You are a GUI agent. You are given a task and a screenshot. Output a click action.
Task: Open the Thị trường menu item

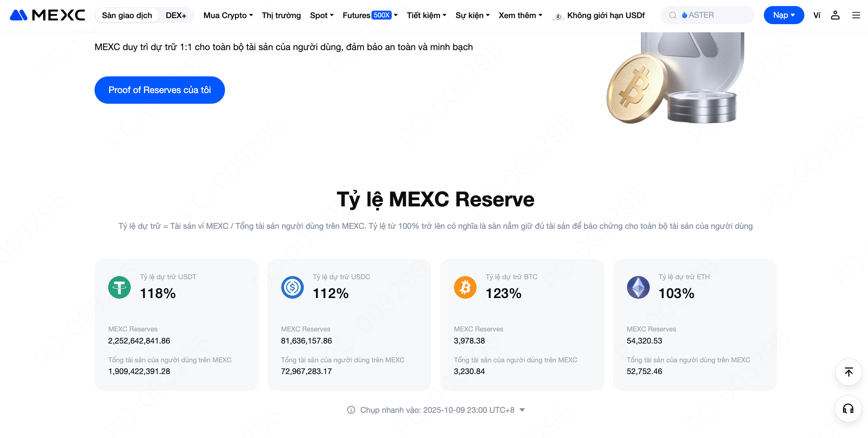[x=281, y=15]
